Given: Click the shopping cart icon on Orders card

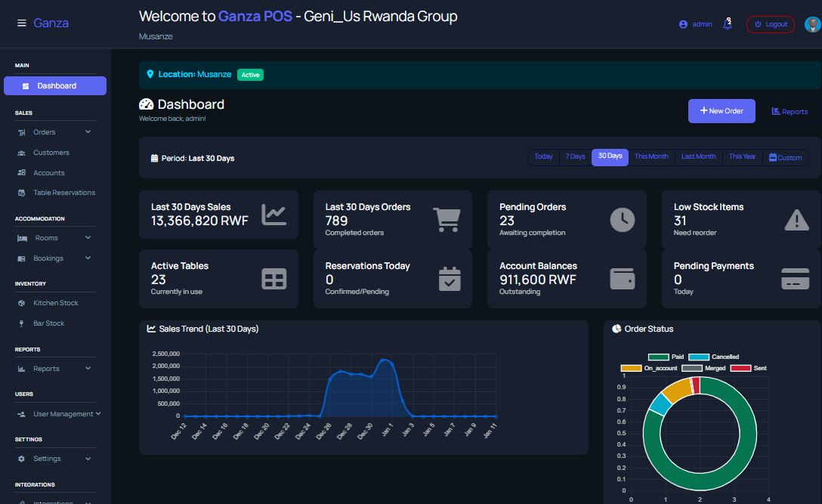Looking at the screenshot, I should point(448,219).
